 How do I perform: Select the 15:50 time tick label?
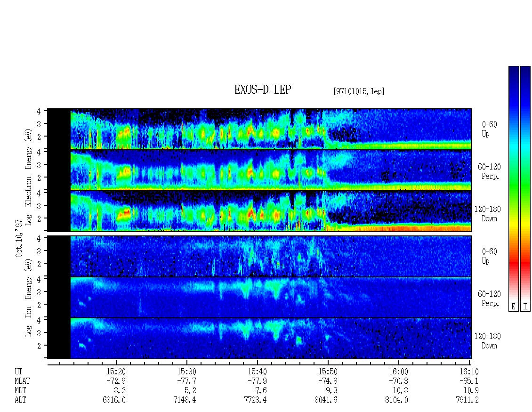click(x=328, y=372)
